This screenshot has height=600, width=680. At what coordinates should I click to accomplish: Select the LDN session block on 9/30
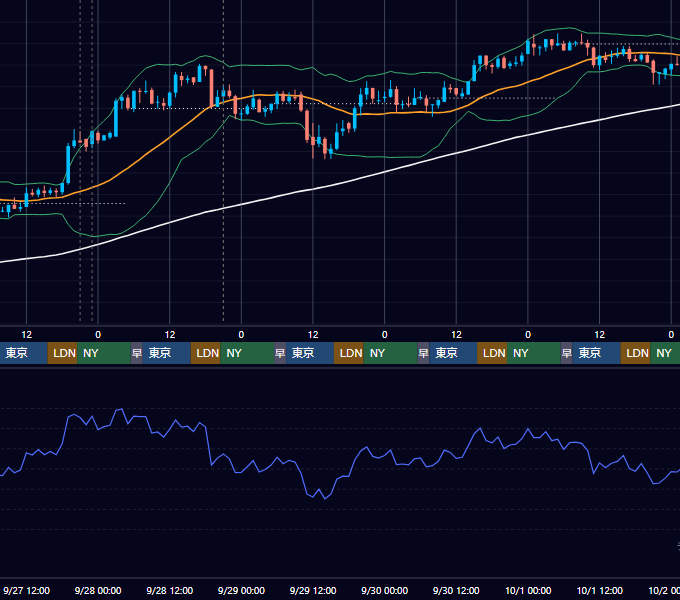(492, 353)
